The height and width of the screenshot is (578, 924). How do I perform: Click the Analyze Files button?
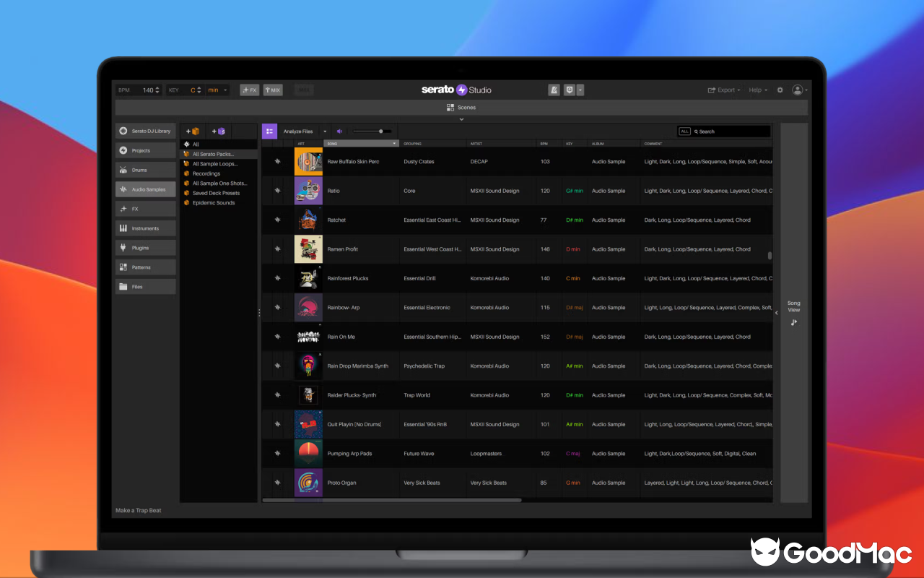[x=298, y=131]
